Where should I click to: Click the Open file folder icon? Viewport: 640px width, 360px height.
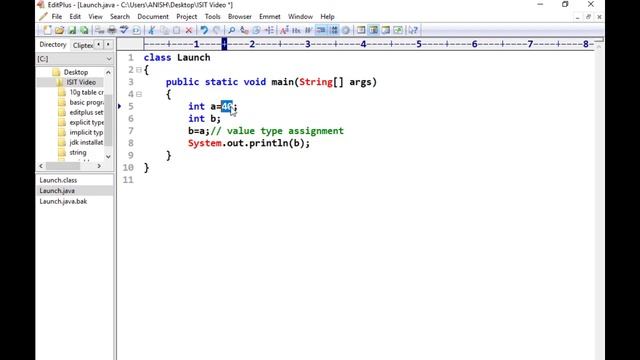coord(60,30)
